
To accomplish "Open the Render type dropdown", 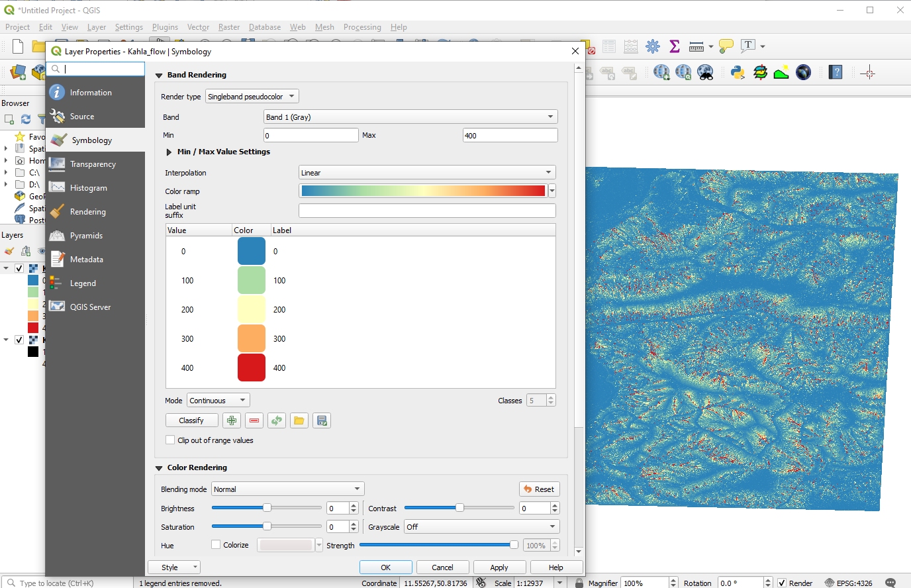I will pos(252,95).
